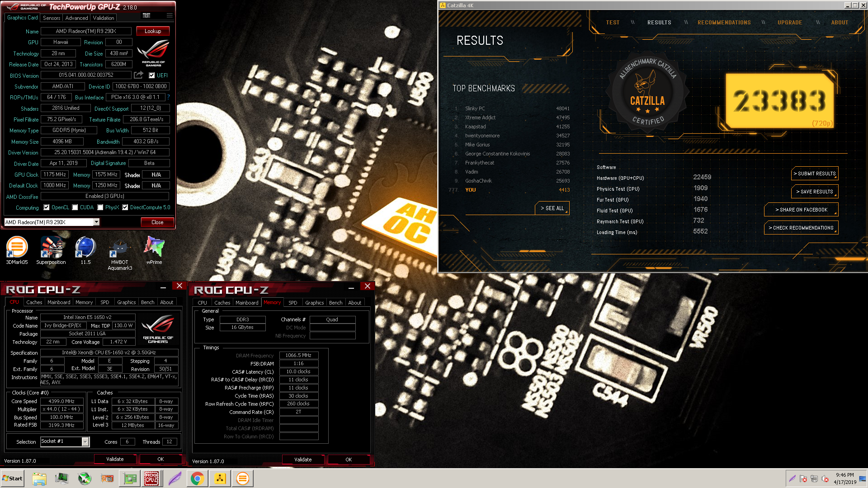Image resolution: width=868 pixels, height=488 pixels.
Task: Open SPD tab in right CPU-Z window
Action: [293, 303]
